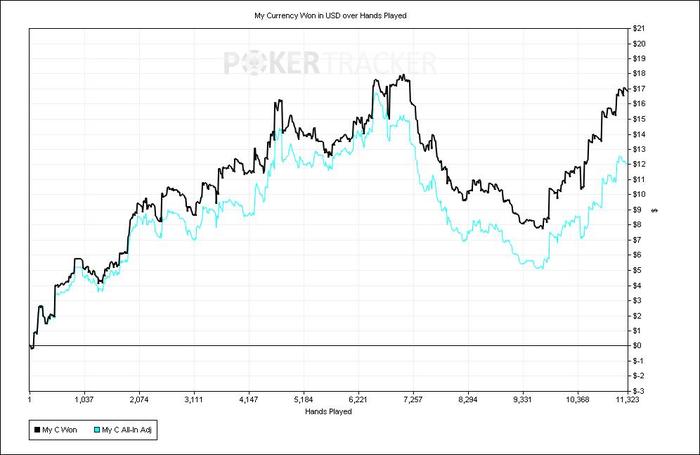Select the 'My C Won' legend label
The width and height of the screenshot is (700, 455).
60,430
